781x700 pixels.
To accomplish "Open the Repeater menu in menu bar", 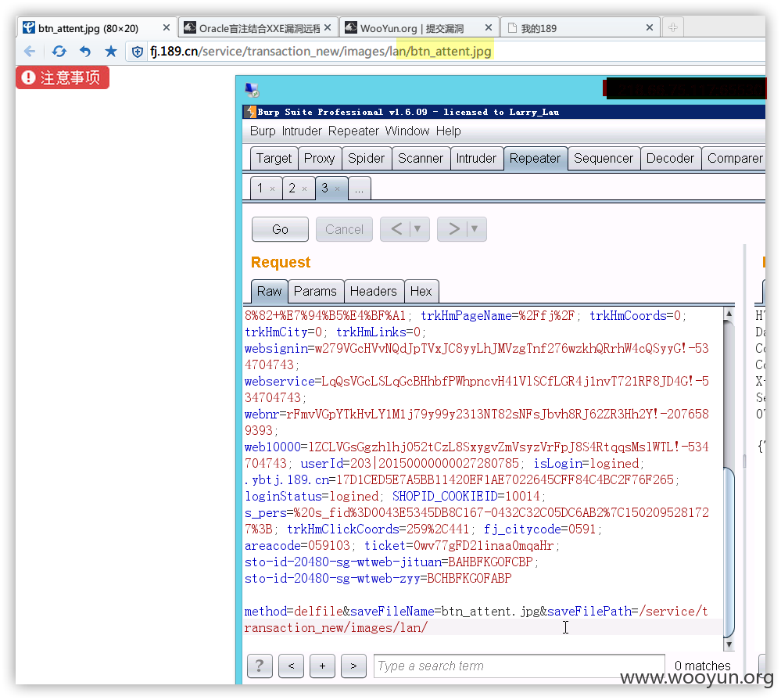I will pyautogui.click(x=353, y=131).
